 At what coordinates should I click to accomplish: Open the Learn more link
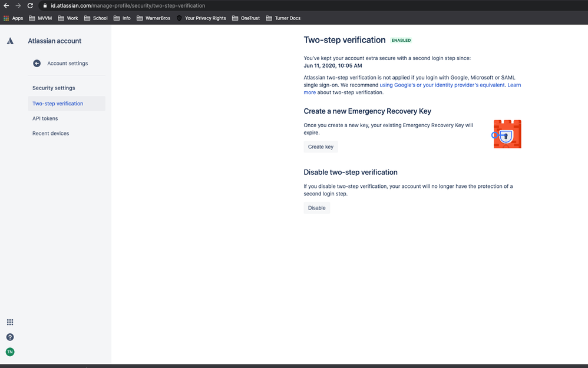[x=514, y=85]
